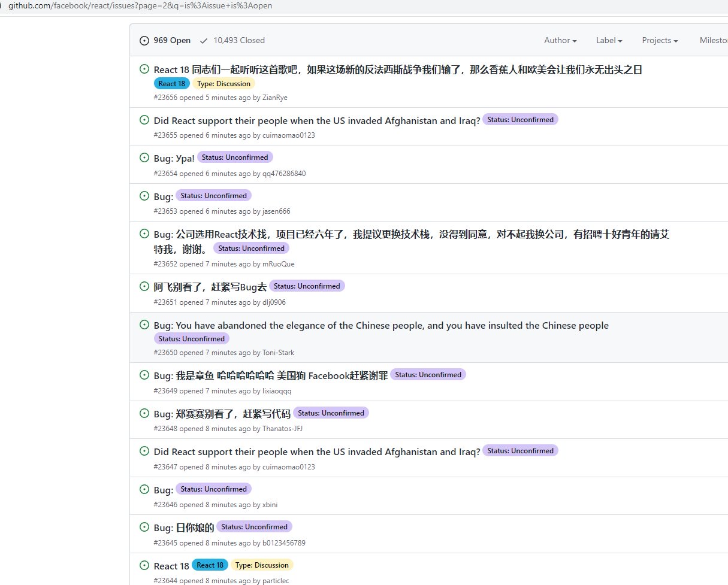The width and height of the screenshot is (728, 585).
Task: Click 'Status: Unconfirmed' label on issue #23650
Action: click(x=192, y=338)
